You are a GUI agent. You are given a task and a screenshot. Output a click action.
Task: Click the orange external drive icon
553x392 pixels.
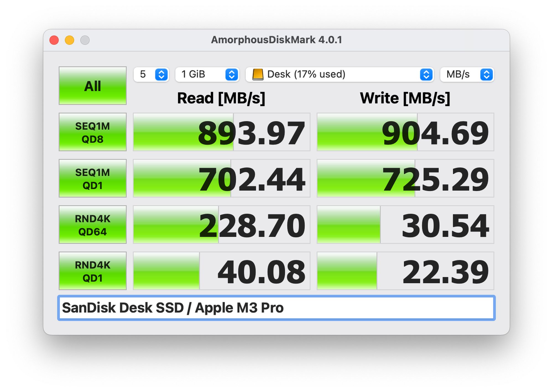pos(258,74)
